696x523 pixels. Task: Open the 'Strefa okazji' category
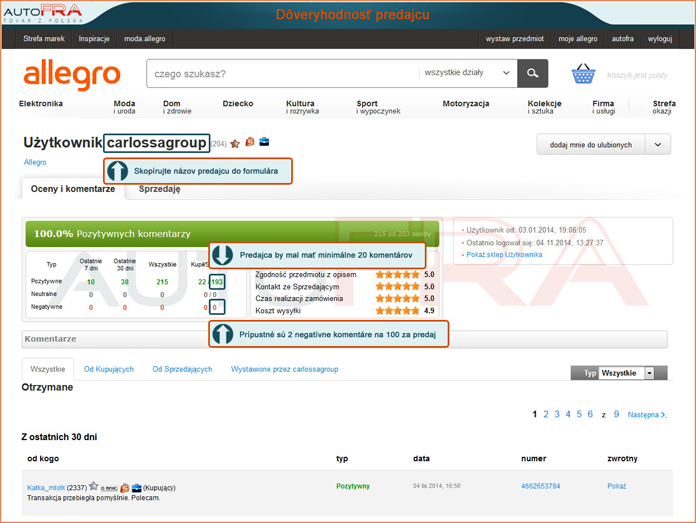click(x=664, y=107)
